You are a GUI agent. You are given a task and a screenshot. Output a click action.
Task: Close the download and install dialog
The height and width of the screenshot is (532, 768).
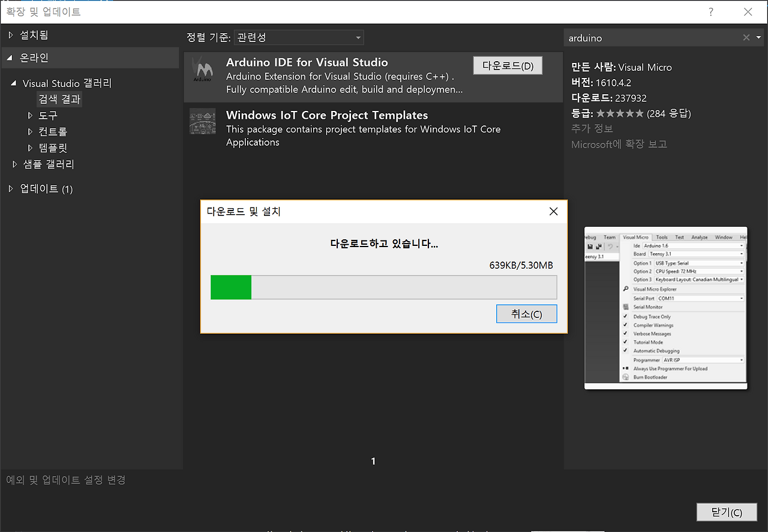[x=553, y=211]
